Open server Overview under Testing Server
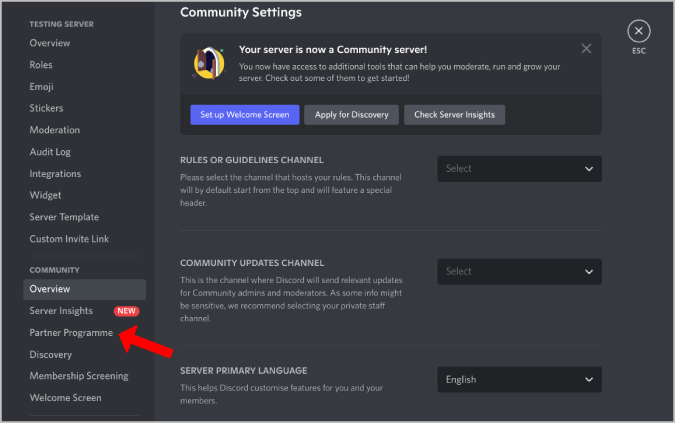675x423 pixels. click(50, 43)
